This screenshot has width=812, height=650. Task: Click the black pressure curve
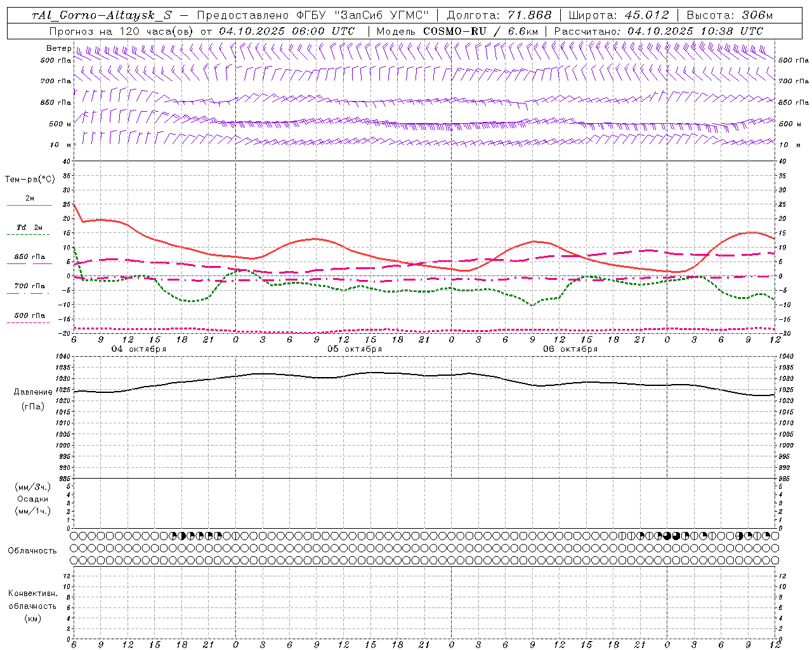point(425,375)
